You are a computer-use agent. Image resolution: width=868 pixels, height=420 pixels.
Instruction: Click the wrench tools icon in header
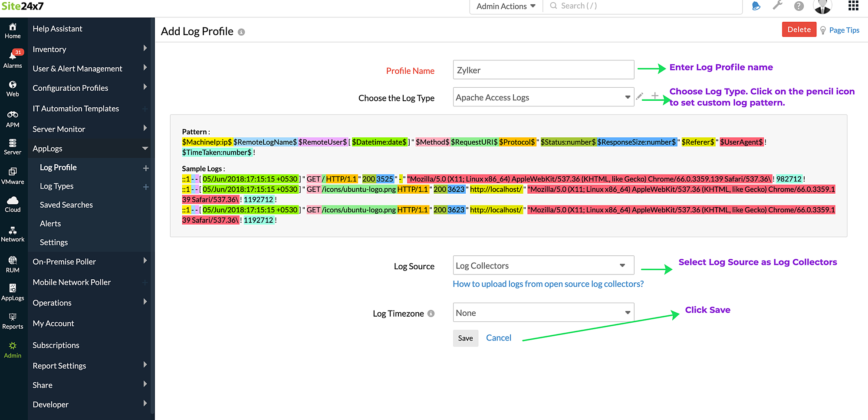point(777,6)
